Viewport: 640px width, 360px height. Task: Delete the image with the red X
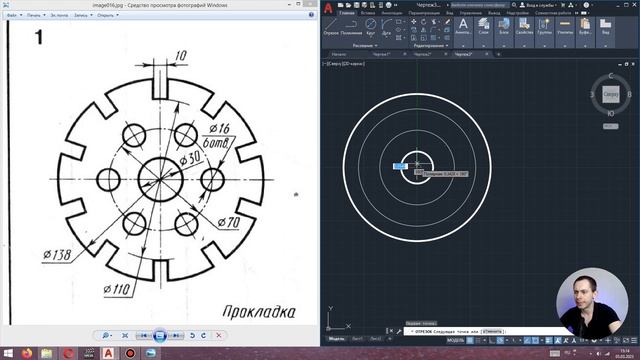click(x=219, y=336)
